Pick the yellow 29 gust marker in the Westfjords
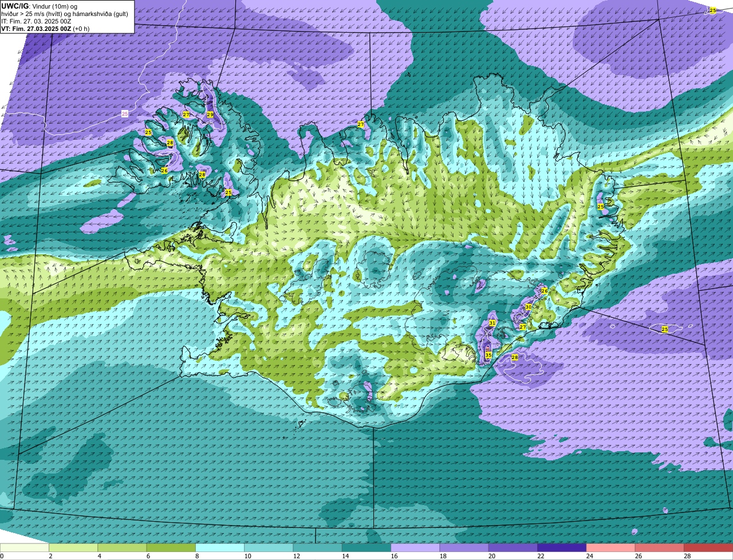 pos(210,115)
